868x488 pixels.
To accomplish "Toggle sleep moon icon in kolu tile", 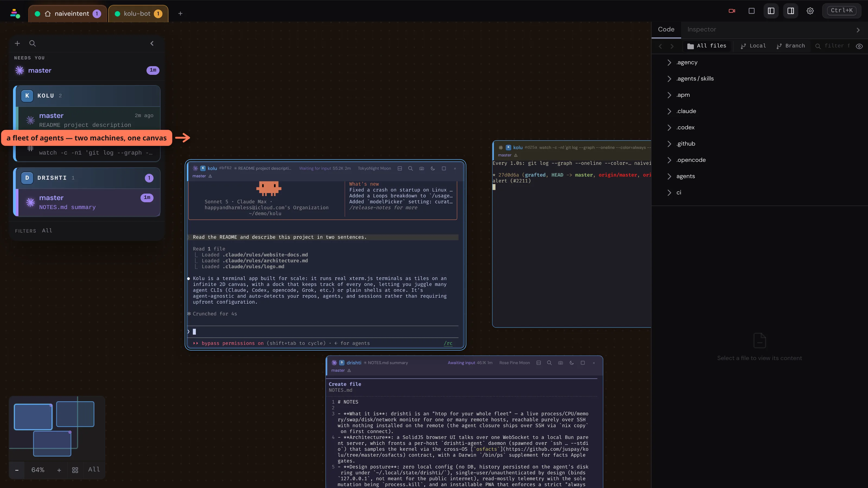I will [433, 168].
